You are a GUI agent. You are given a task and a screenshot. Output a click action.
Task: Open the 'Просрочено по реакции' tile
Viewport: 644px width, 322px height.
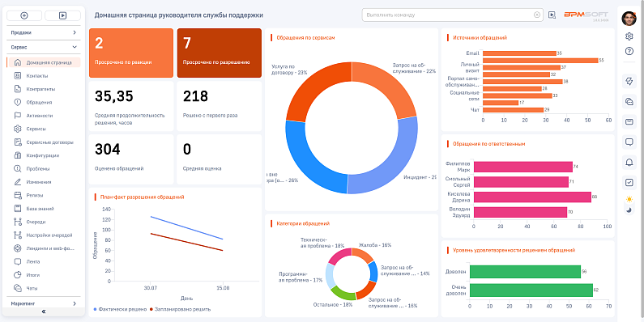pyautogui.click(x=131, y=53)
